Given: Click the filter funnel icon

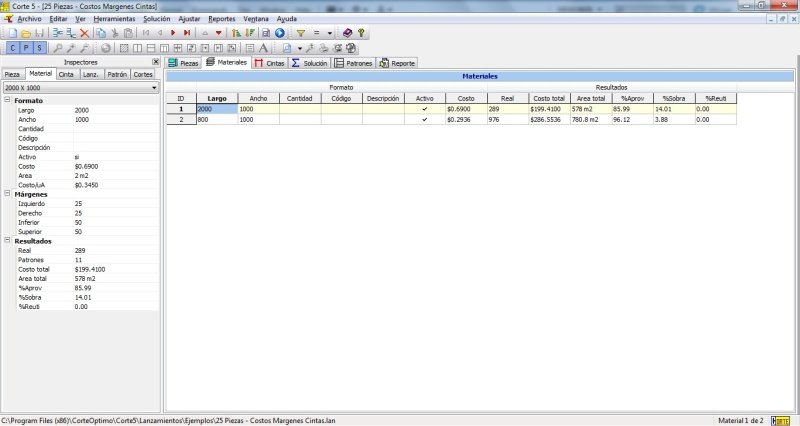Looking at the screenshot, I should (299, 33).
